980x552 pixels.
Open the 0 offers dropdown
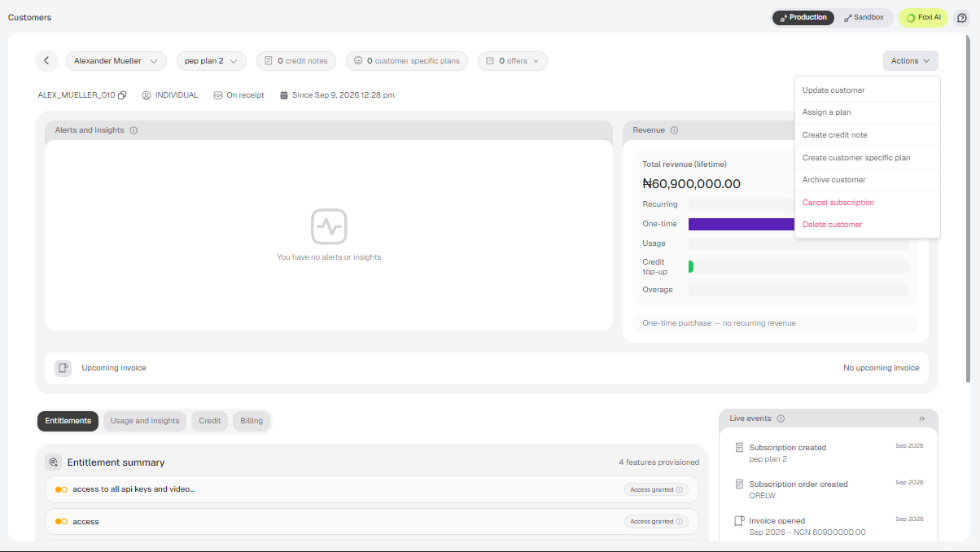point(513,61)
